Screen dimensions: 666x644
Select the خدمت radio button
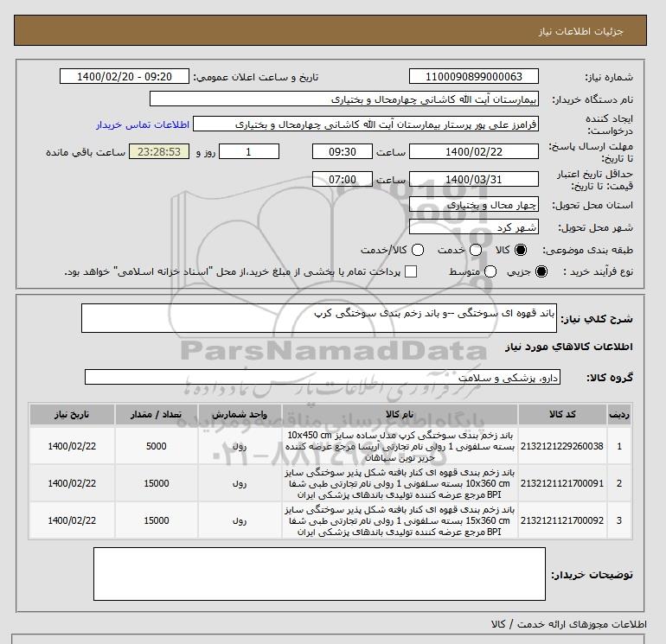click(x=476, y=250)
